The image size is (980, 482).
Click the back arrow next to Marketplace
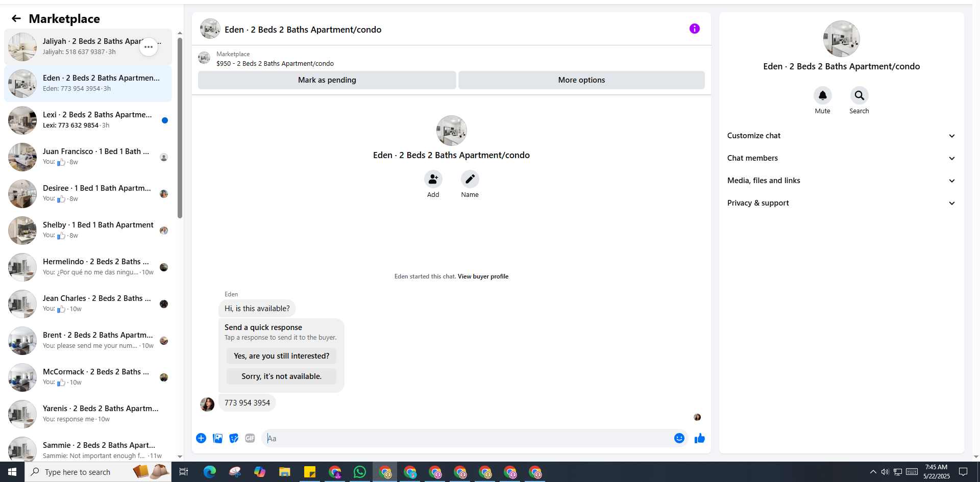point(16,18)
